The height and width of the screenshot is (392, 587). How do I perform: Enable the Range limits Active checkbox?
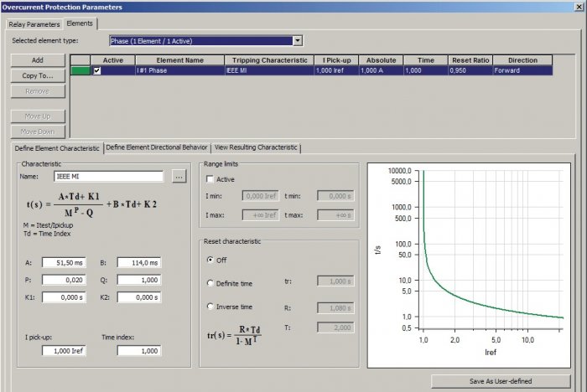pos(210,179)
